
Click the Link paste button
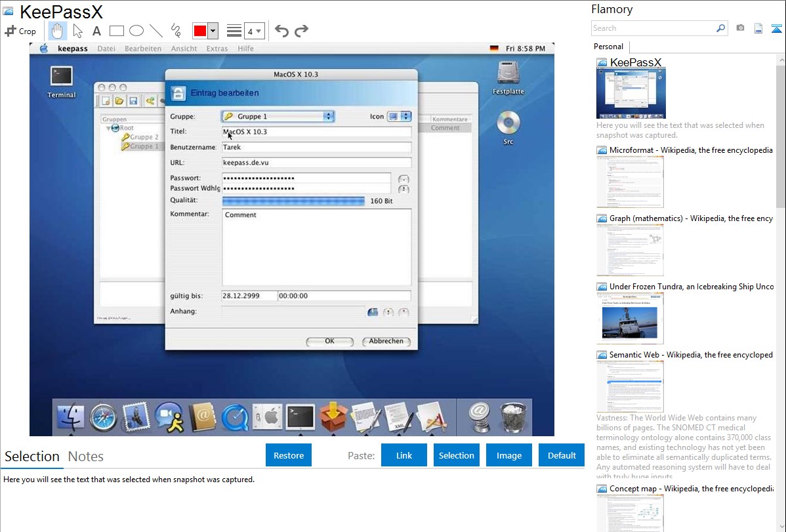(404, 455)
